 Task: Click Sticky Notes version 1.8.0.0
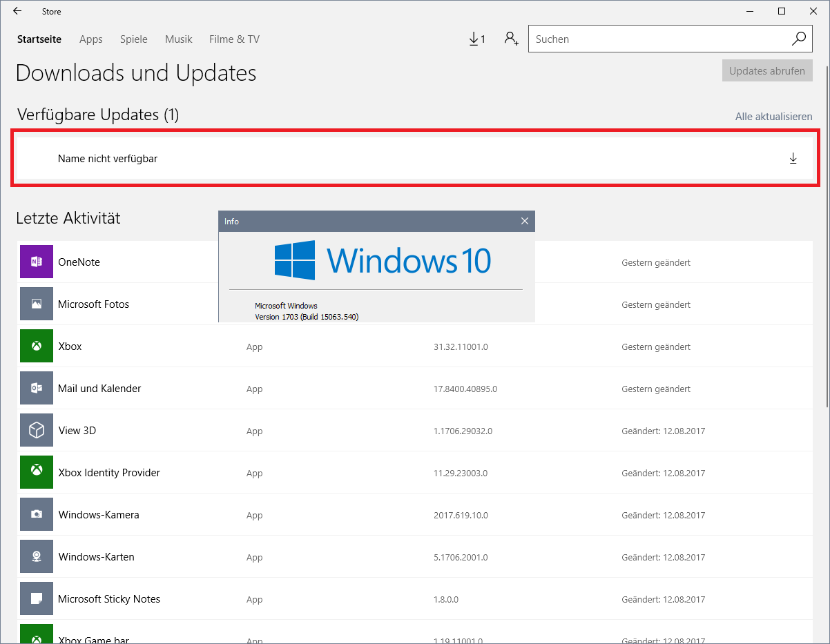[446, 600]
